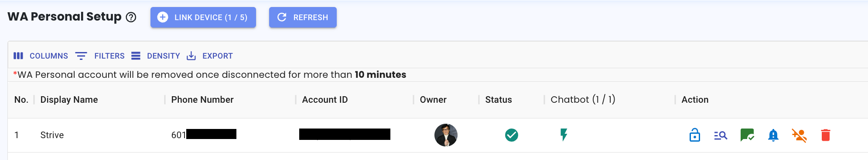
Task: Sort by Status column header
Action: (x=499, y=100)
